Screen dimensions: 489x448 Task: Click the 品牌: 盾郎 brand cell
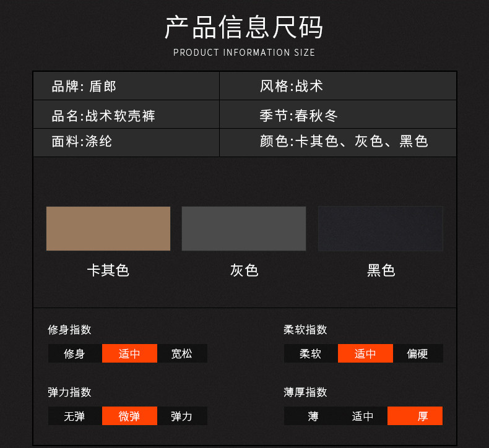(126, 86)
